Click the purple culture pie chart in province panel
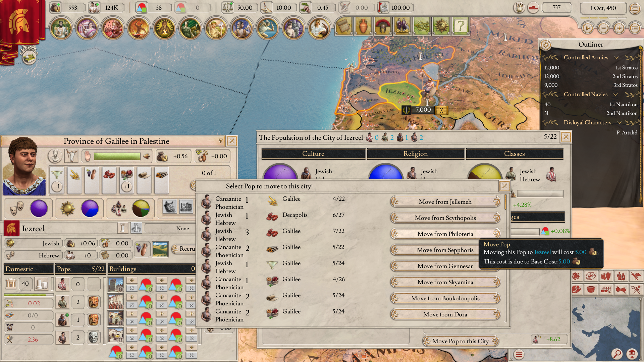The image size is (644, 362). point(39,208)
